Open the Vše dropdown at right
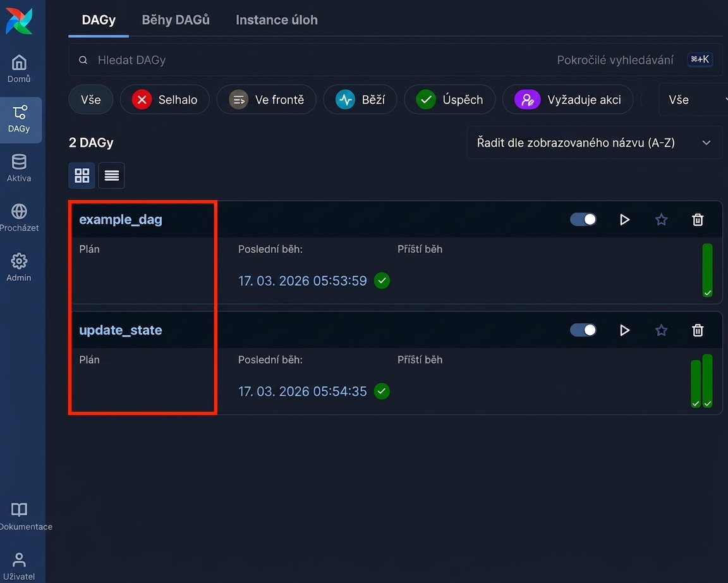The height and width of the screenshot is (583, 728). (693, 99)
